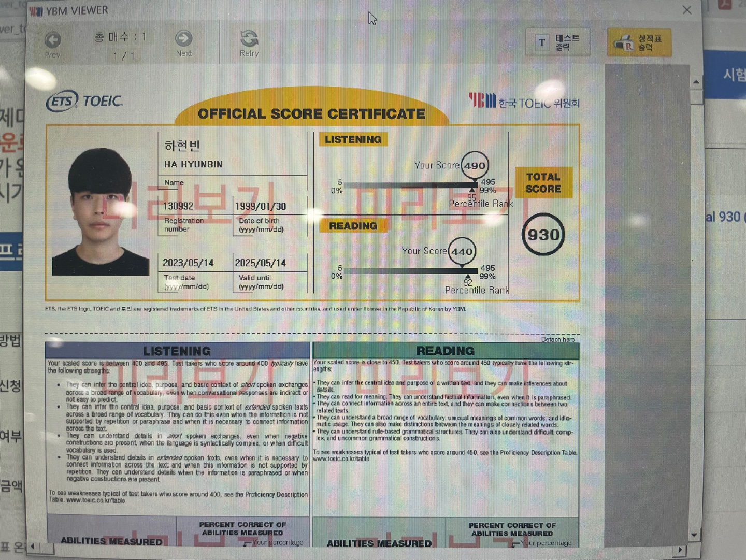Click the blue 시험 tab behind the viewer
Viewport: 746px width, 560px height.
pos(734,76)
